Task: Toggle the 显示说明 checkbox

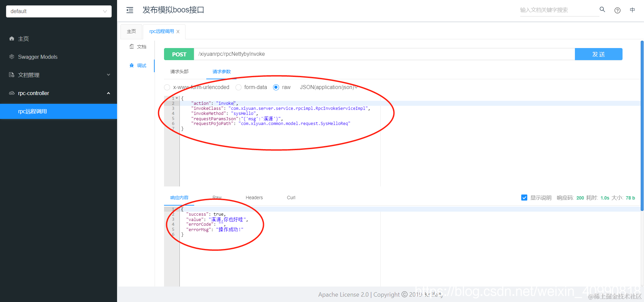Action: point(524,198)
